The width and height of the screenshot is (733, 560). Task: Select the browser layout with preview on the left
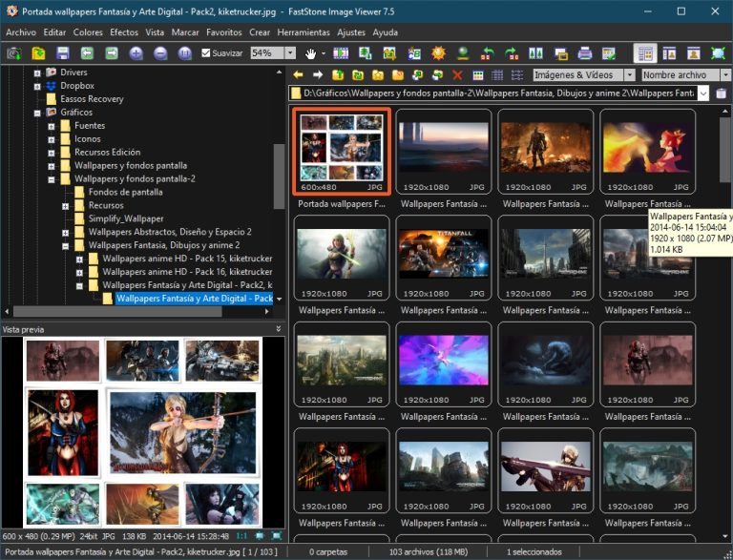tap(645, 53)
